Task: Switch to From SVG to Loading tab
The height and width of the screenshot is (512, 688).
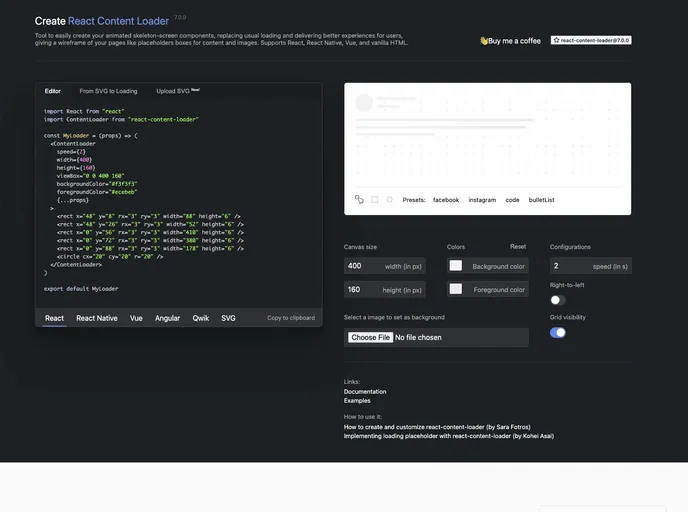Action: coord(108,91)
